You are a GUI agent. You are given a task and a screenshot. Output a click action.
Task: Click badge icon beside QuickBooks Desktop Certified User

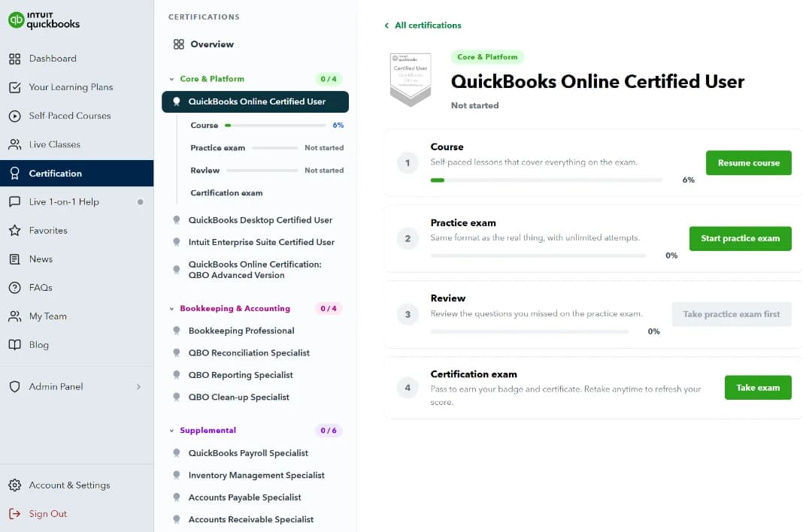click(176, 220)
